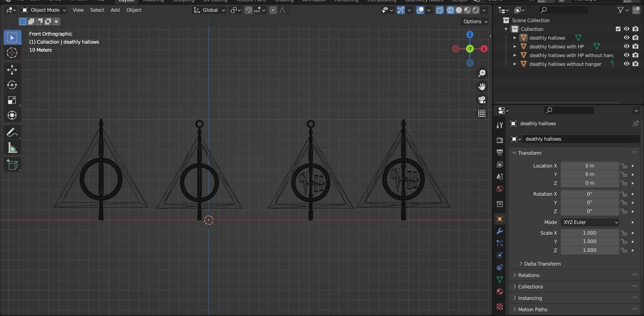Toggle X-Ray view mode
644x316 pixels.
point(440,10)
